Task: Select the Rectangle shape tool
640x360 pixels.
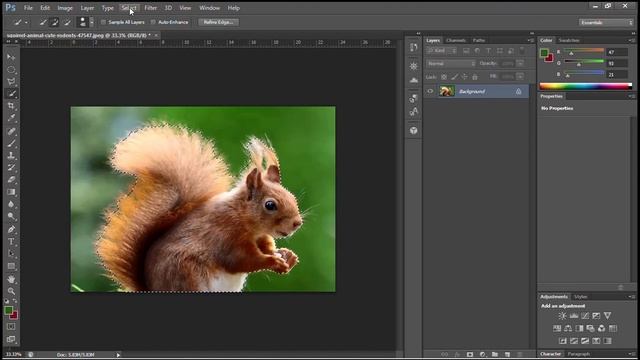Action: point(11,266)
